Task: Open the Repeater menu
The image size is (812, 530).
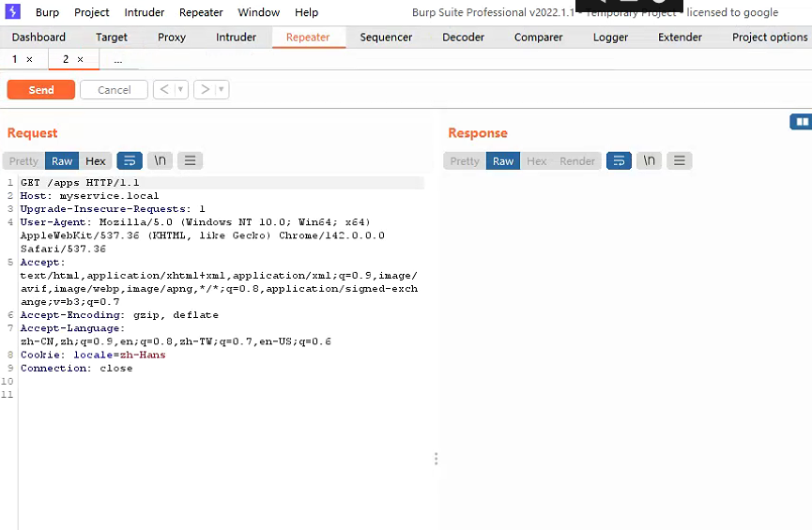Action: point(201,12)
